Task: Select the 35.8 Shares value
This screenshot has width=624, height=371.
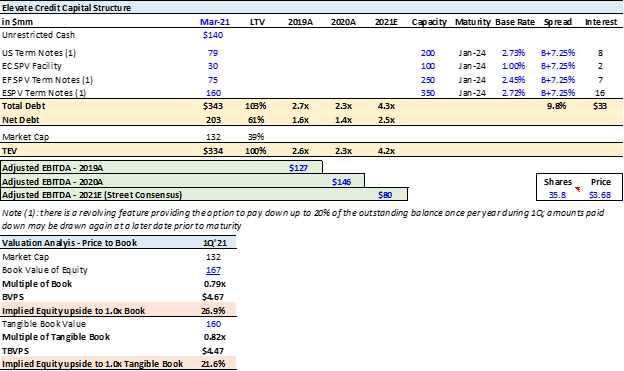Action: point(557,195)
